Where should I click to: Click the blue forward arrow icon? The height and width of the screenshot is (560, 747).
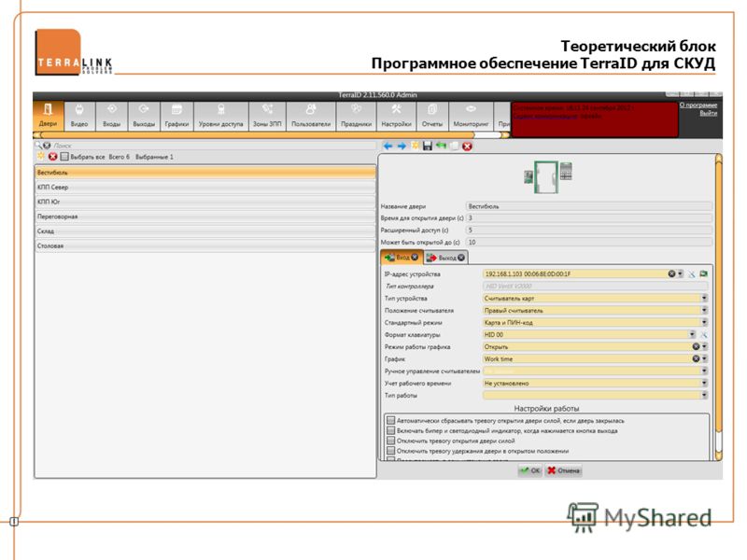pos(402,147)
